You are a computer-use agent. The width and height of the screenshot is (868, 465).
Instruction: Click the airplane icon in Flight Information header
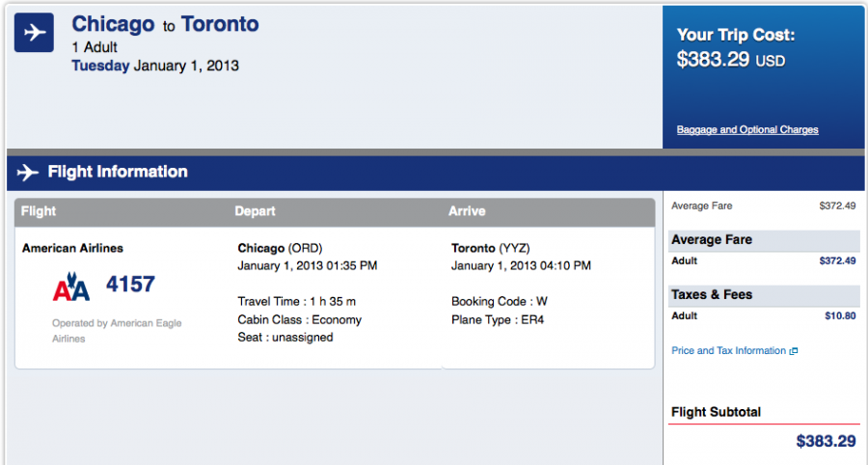(x=28, y=173)
